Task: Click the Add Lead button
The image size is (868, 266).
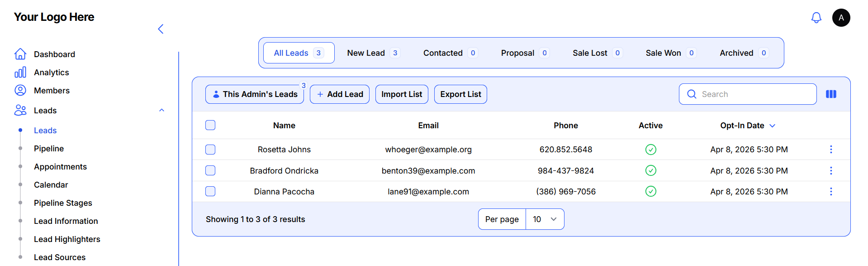Action: (340, 94)
